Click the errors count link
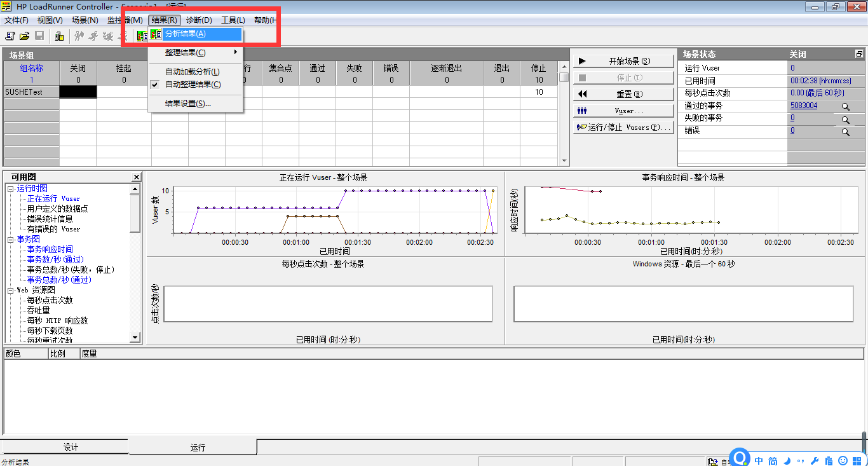This screenshot has height=466, width=868. 792,131
